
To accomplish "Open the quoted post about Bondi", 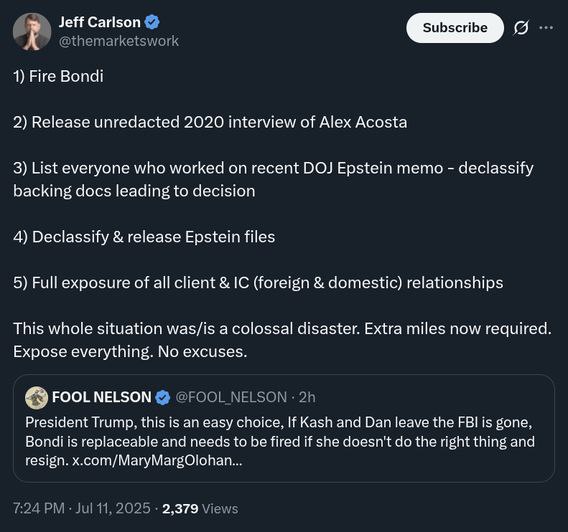I will pos(284,428).
